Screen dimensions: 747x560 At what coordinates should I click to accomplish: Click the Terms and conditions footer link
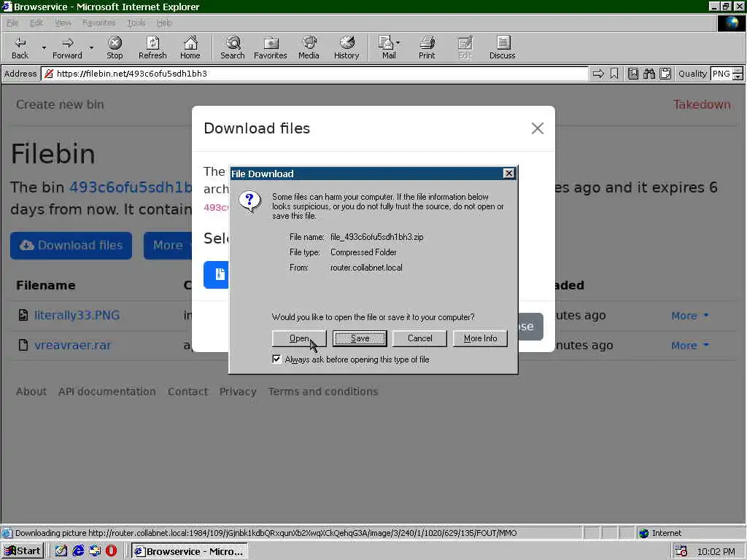(x=323, y=392)
